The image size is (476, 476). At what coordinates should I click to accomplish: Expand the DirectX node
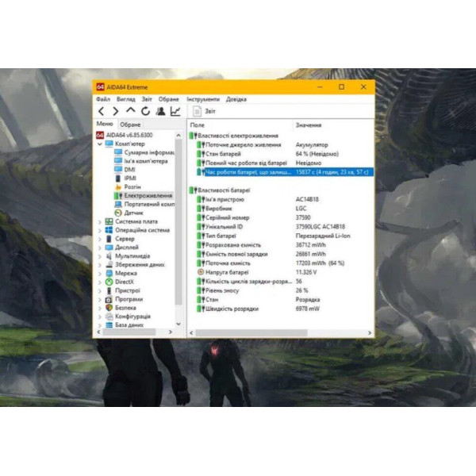click(x=100, y=282)
